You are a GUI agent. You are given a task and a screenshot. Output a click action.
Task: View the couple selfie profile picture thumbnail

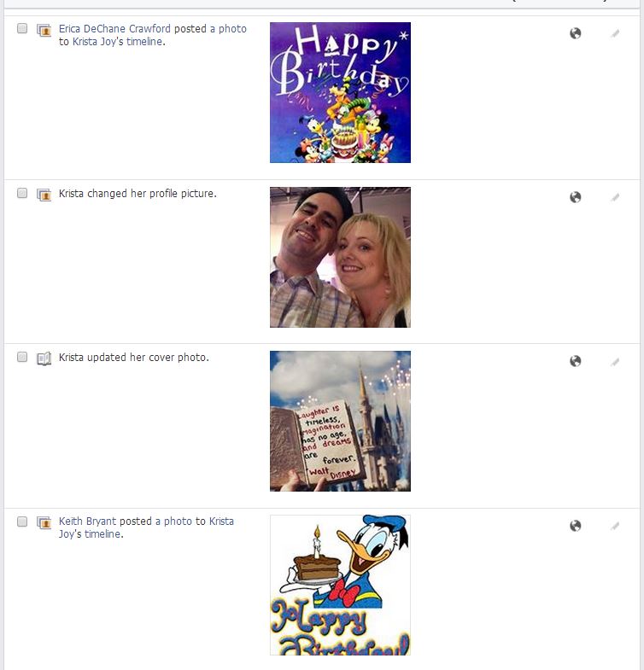pos(340,257)
